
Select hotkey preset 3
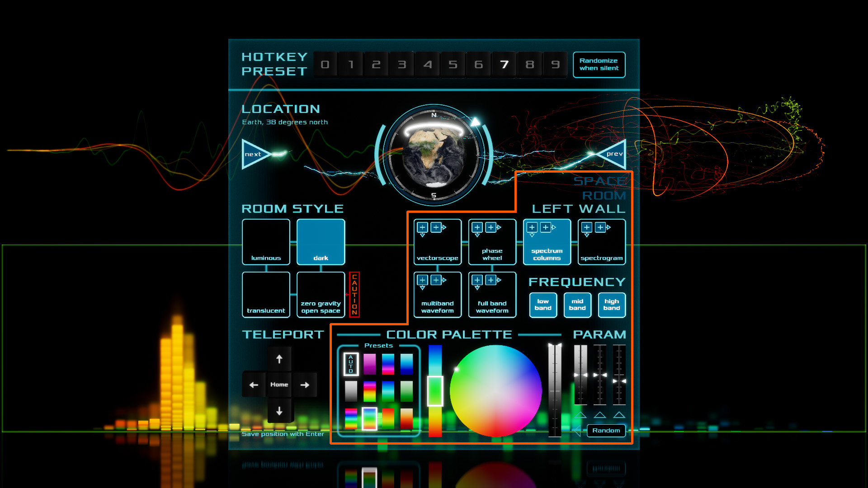pos(401,65)
